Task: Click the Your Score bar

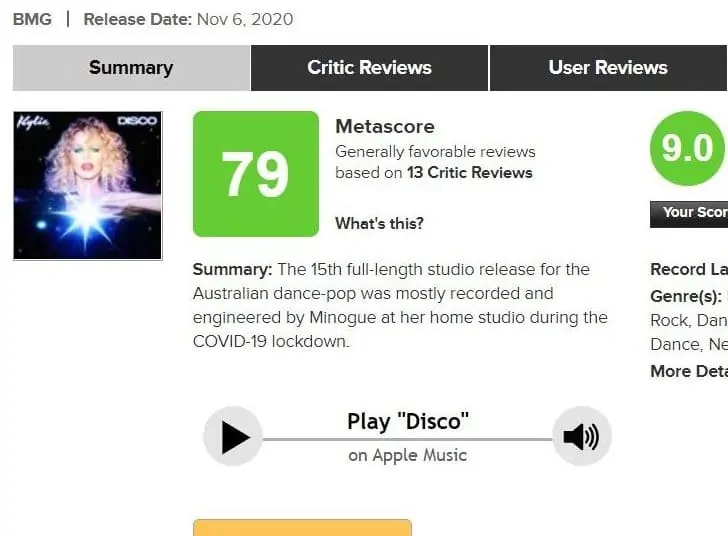Action: pyautogui.click(x=689, y=214)
